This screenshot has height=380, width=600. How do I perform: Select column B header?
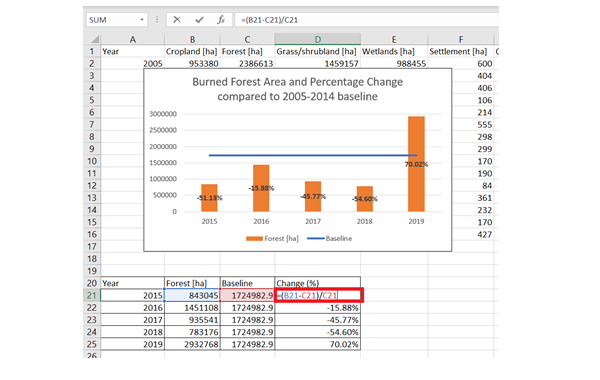[192, 39]
